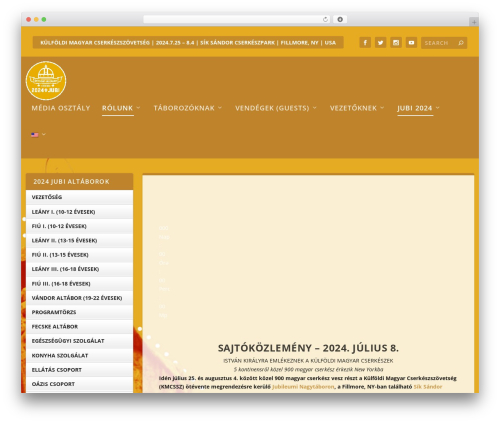
Task: Follow the Sík Sándor article link
Action: pyautogui.click(x=428, y=387)
